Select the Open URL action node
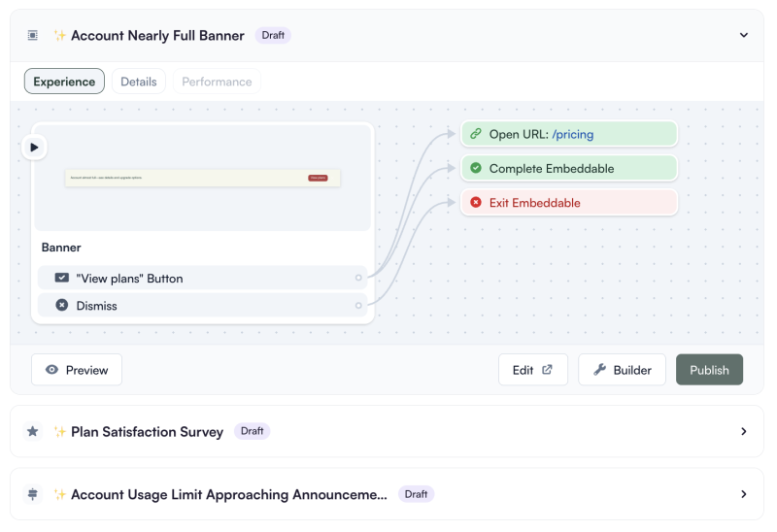777x532 pixels. 569,134
